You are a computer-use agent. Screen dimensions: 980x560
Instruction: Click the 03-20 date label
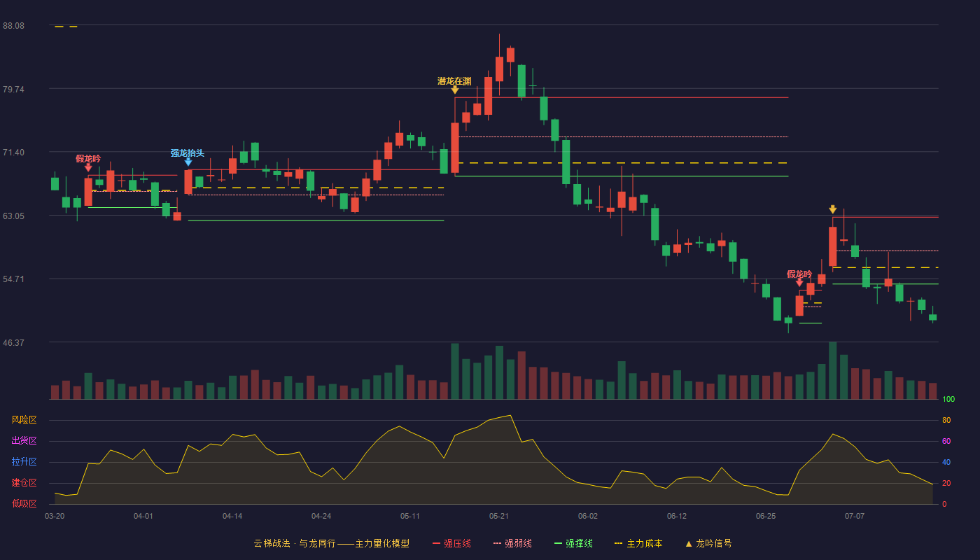pos(55,516)
